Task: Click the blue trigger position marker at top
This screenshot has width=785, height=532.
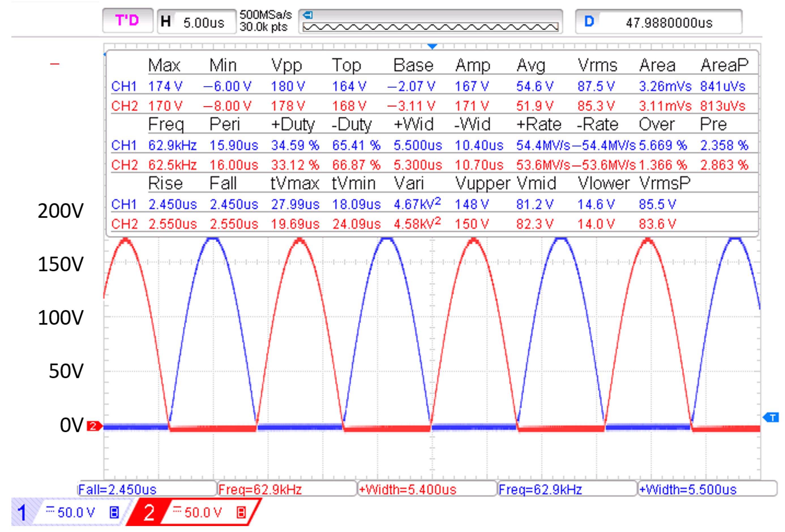Action: [432, 46]
